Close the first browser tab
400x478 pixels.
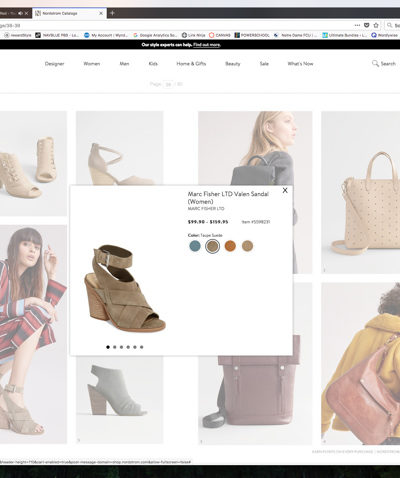click(x=27, y=13)
